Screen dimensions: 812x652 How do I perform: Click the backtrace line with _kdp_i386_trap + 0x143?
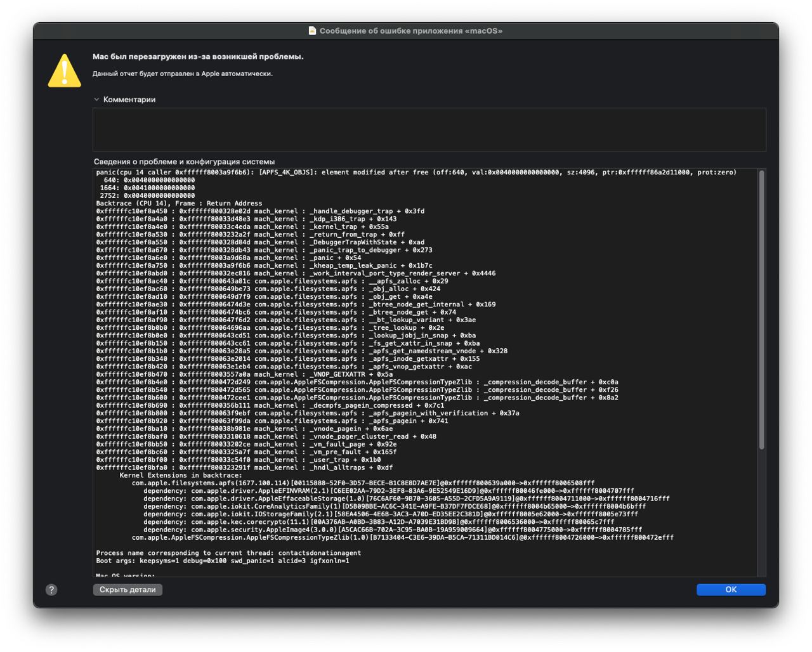click(x=246, y=219)
